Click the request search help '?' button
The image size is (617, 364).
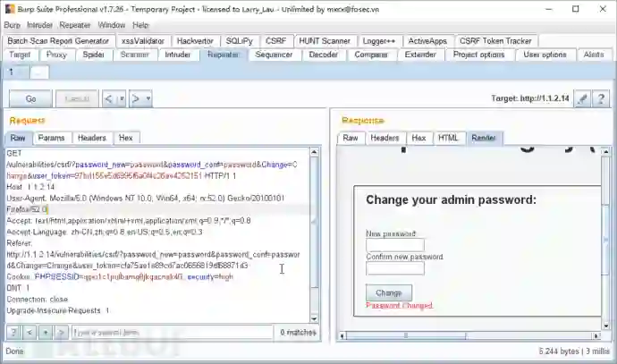[x=13, y=333]
